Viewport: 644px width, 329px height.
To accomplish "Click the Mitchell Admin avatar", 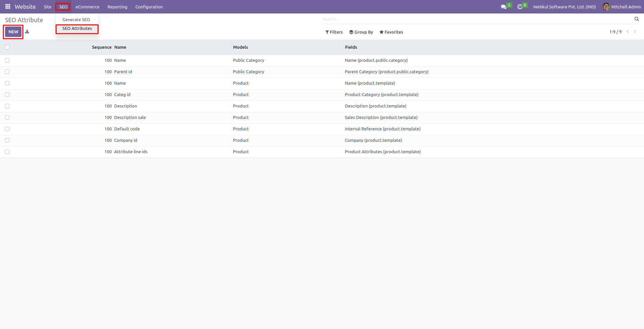I will [x=606, y=7].
